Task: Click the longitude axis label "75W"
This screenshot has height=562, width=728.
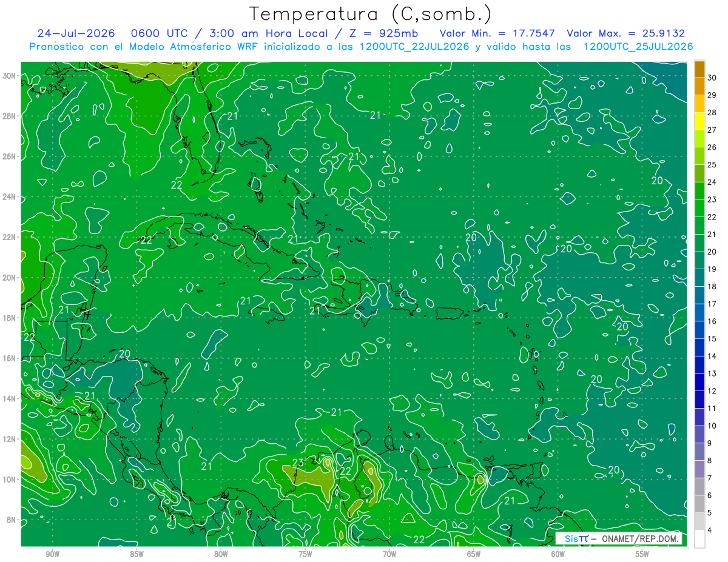Action: [305, 554]
